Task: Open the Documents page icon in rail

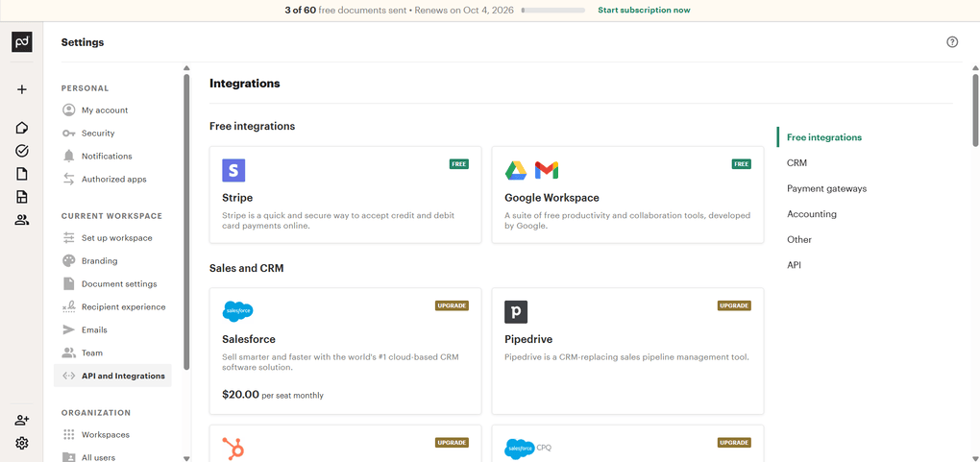Action: click(x=22, y=174)
